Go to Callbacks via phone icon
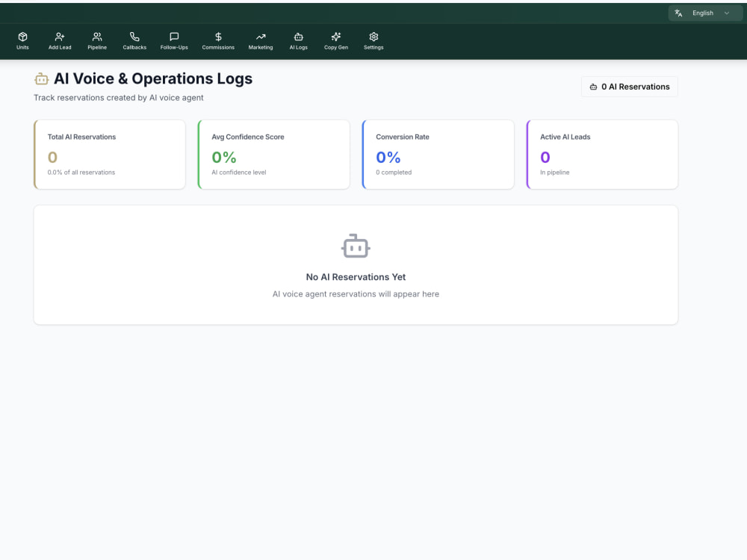The height and width of the screenshot is (560, 747). pos(134,37)
